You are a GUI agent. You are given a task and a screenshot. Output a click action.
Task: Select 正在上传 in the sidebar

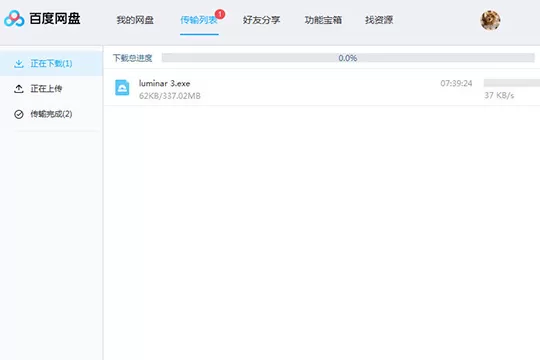tap(51, 89)
